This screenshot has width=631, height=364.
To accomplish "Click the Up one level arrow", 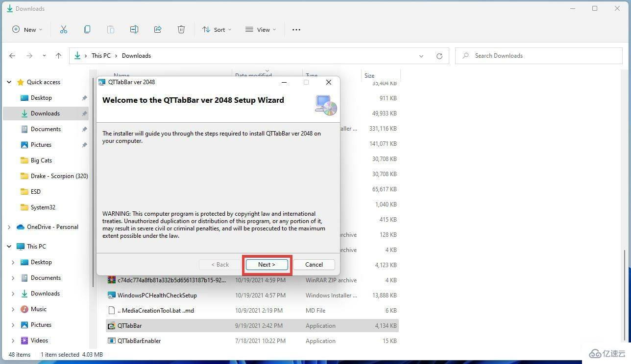I will pyautogui.click(x=58, y=56).
